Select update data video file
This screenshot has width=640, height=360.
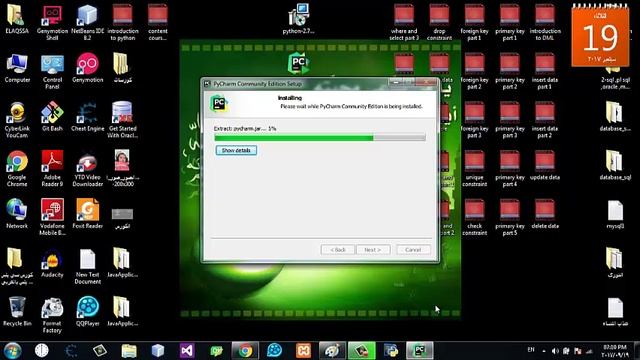(x=544, y=166)
